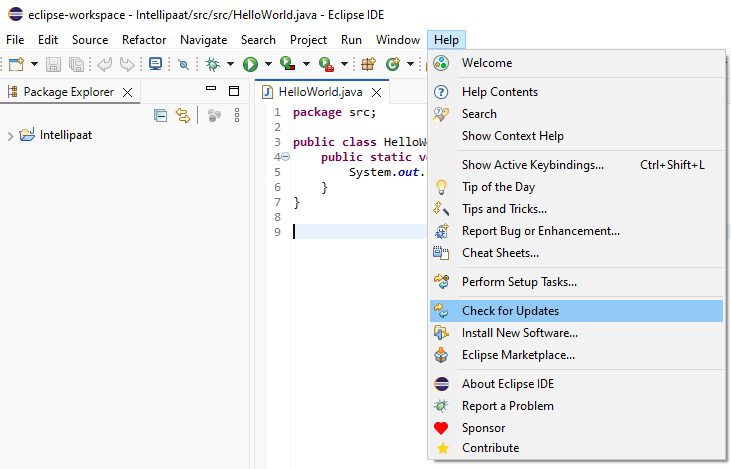Click the green Run button icon

(250, 64)
